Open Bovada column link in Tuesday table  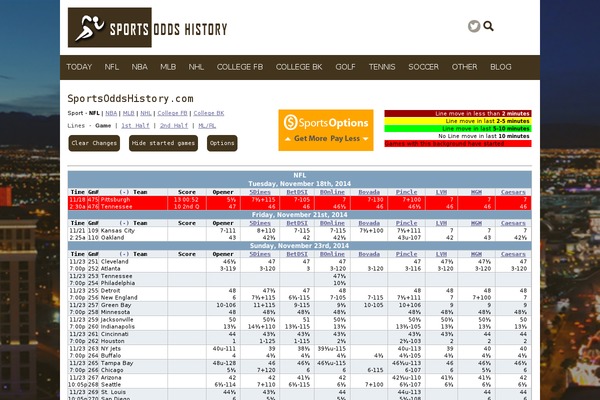[x=369, y=192]
